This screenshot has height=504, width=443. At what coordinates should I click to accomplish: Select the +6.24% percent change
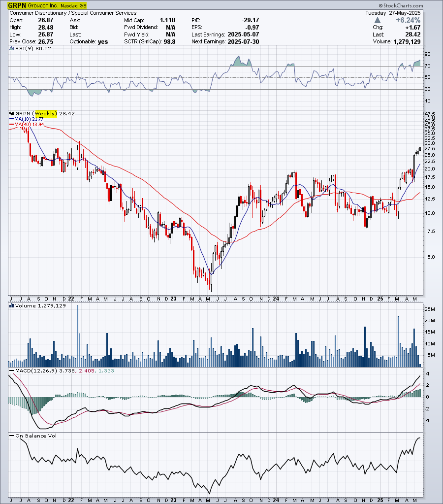click(408, 20)
